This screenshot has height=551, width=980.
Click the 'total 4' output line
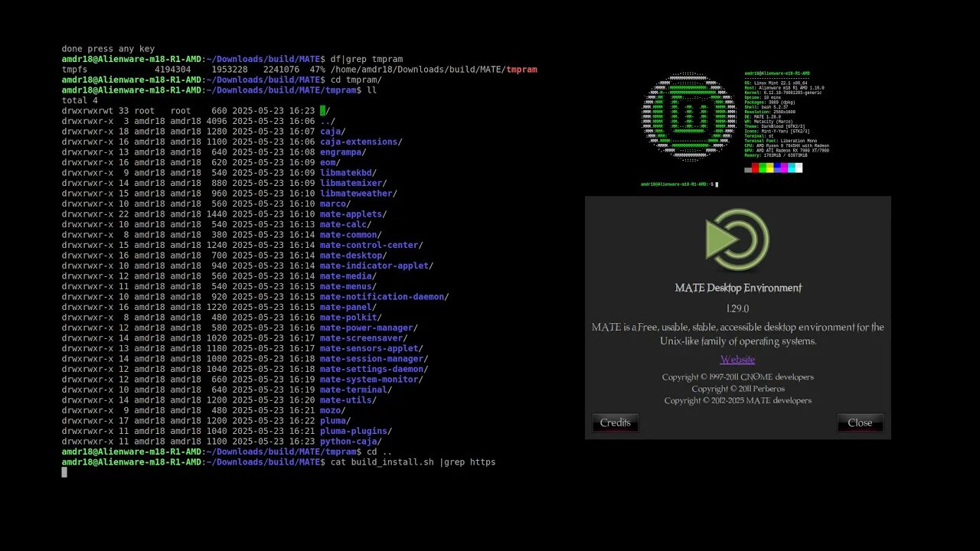(x=80, y=100)
